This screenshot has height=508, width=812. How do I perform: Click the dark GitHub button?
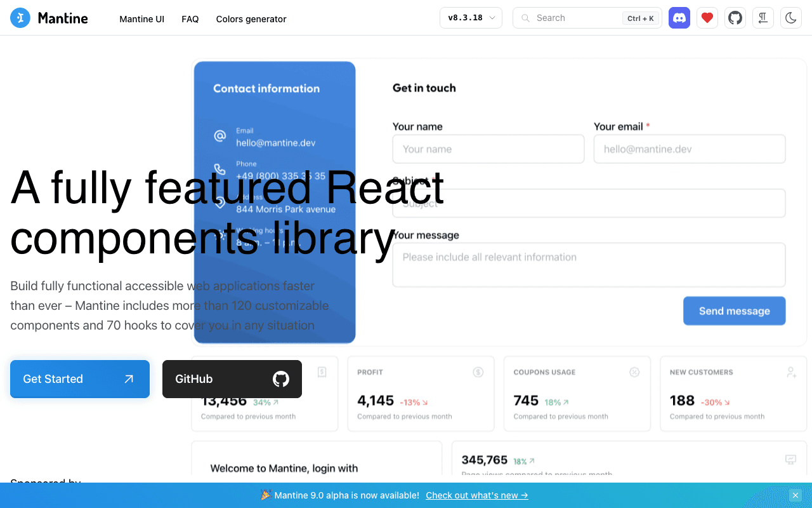232,379
